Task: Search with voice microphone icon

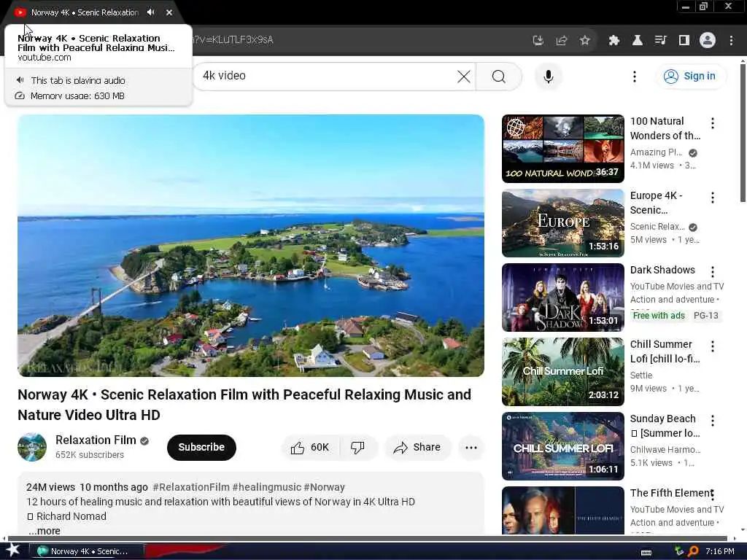Action: coord(549,76)
